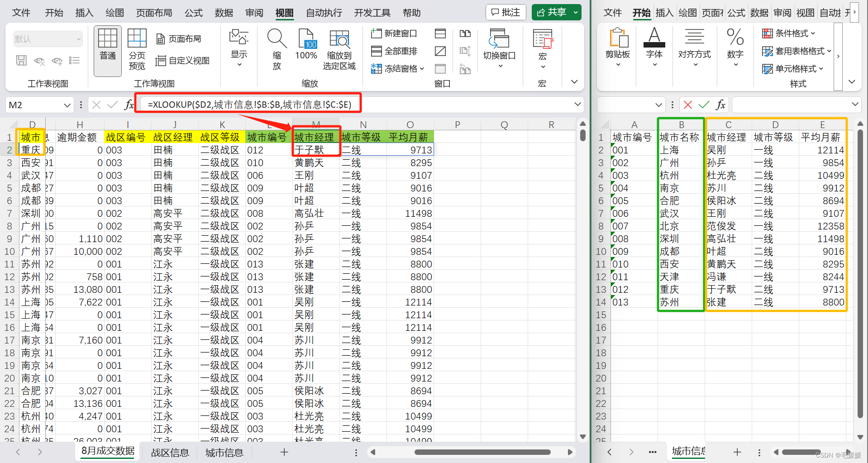Click the left window horizontal scrollbar thumb
The width and height of the screenshot is (868, 463).
pos(482,452)
